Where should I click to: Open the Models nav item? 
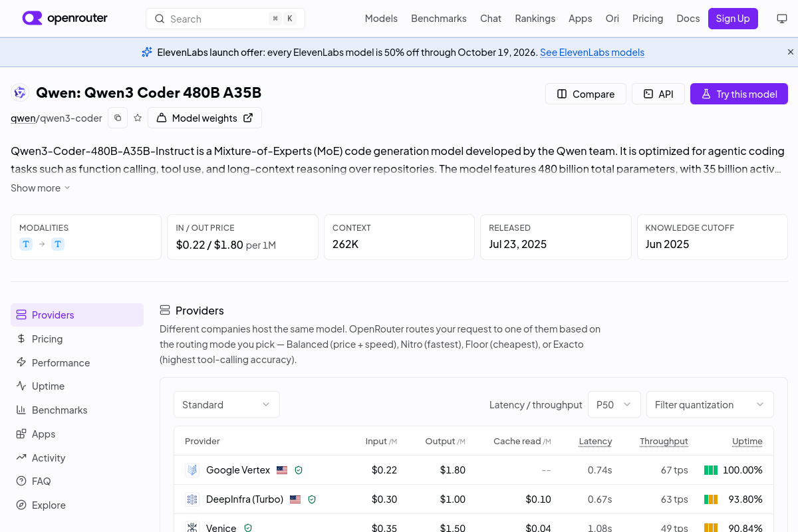click(x=381, y=19)
